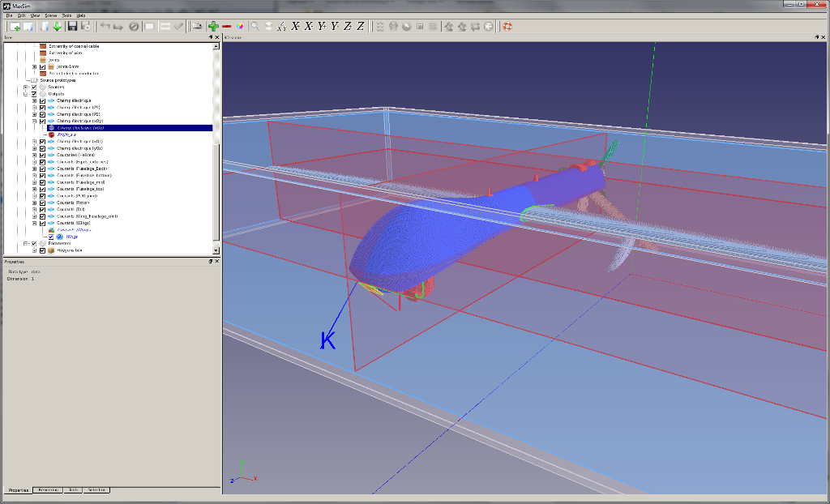Undock the Tree panel
The height and width of the screenshot is (504, 830).
click(x=211, y=37)
